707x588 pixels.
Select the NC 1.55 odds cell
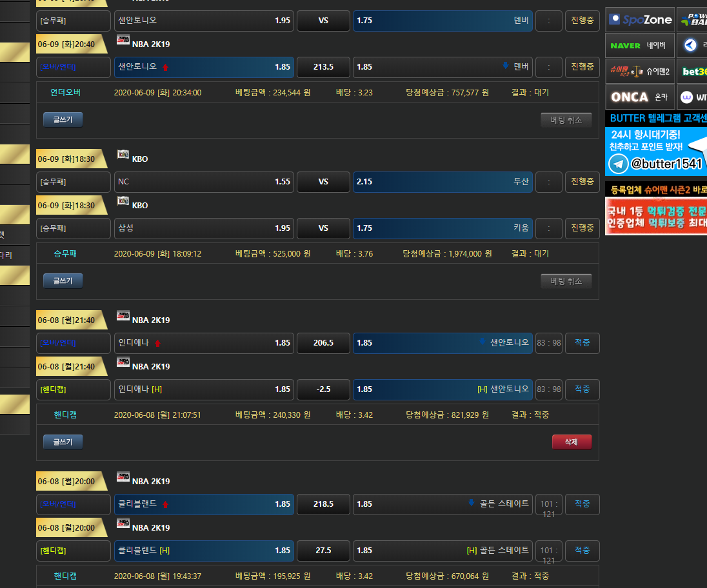click(x=204, y=182)
